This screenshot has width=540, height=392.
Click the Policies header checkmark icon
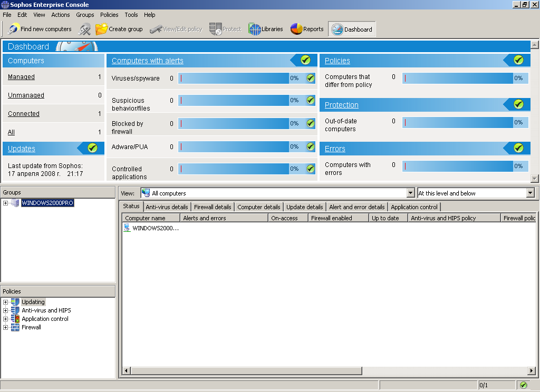(x=519, y=60)
